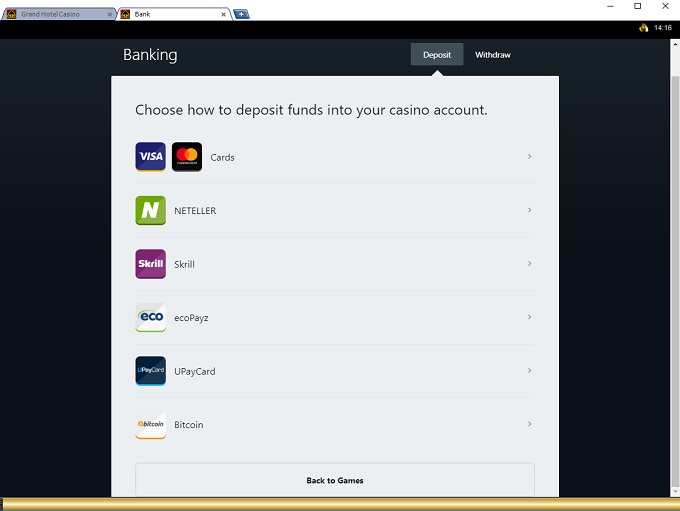Choose the purple Skrill logo icon
The height and width of the screenshot is (511, 680).
tap(150, 264)
